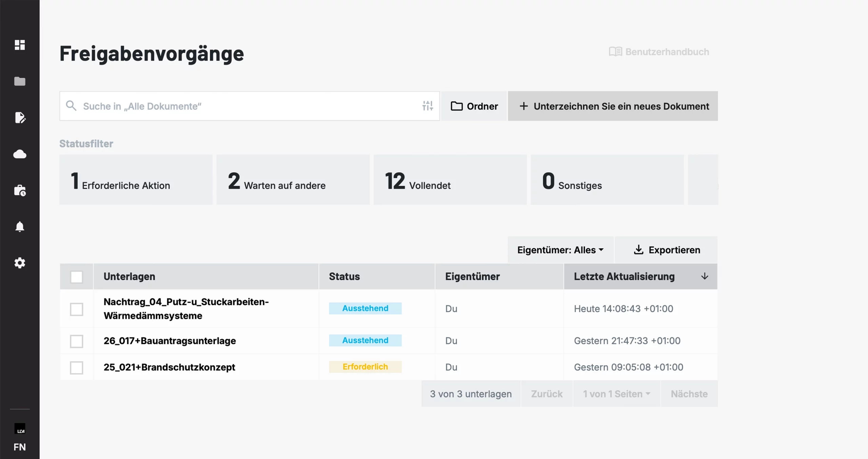
Task: Click the Exportieren button
Action: (x=666, y=250)
